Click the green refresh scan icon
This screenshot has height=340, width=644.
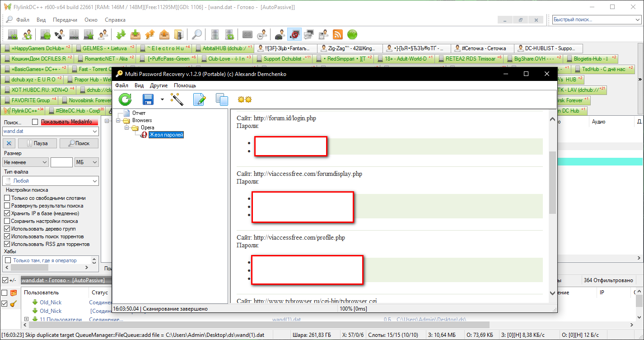[125, 99]
